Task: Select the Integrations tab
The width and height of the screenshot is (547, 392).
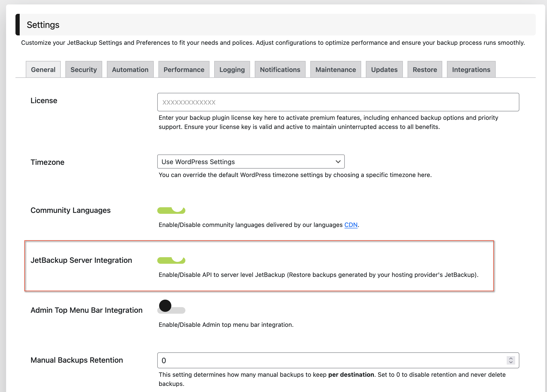Action: pyautogui.click(x=471, y=69)
